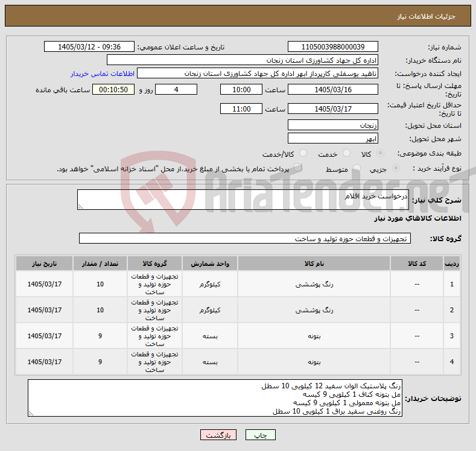
Task: Click the delivery city field ابهر
Action: 332,138
